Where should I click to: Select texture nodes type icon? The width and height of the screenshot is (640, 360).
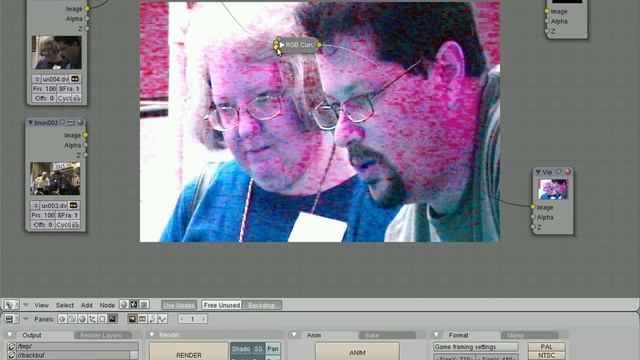[144, 304]
